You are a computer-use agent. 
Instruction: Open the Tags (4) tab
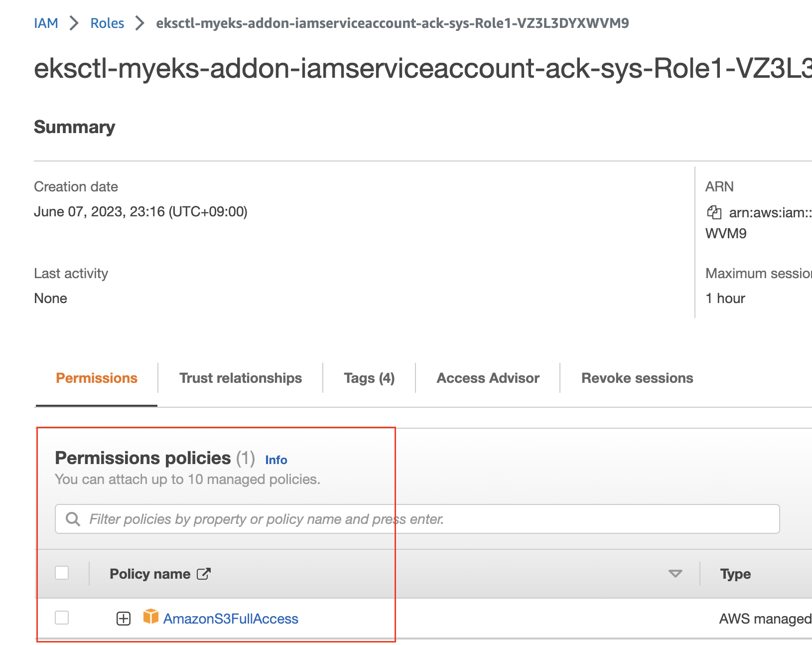click(369, 378)
